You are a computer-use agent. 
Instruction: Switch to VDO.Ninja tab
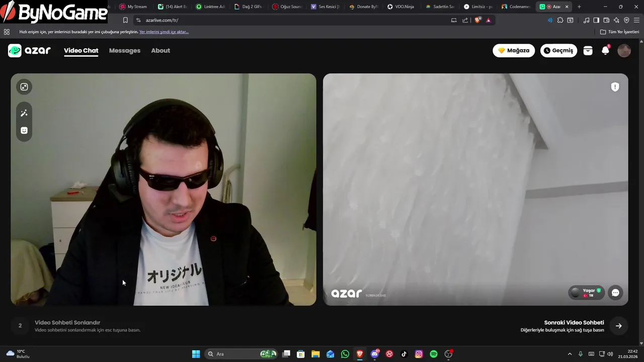(x=401, y=7)
